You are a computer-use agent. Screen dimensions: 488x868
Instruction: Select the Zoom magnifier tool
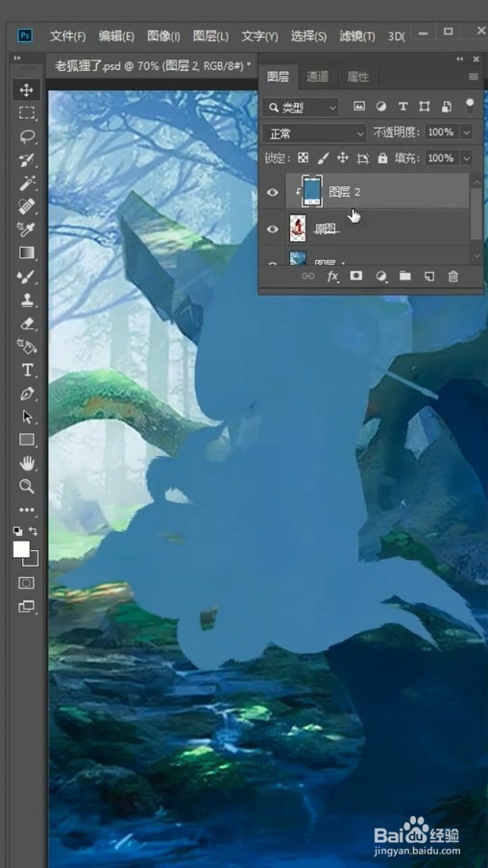(27, 487)
